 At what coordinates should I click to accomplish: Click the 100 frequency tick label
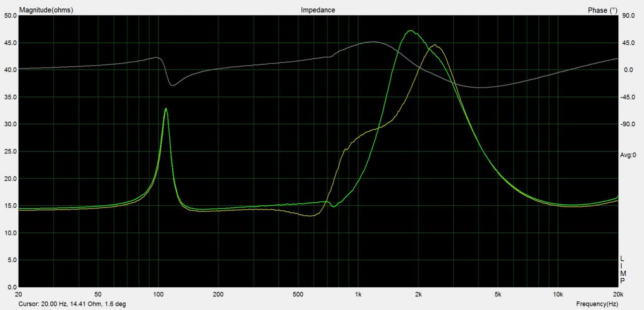pyautogui.click(x=158, y=294)
